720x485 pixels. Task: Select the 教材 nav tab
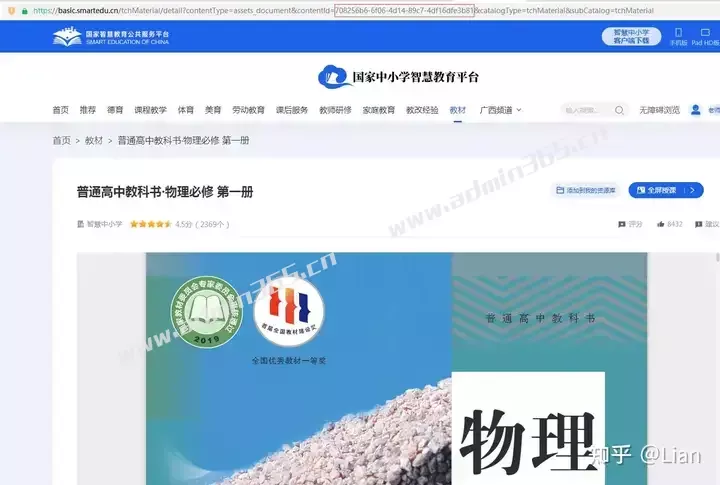click(457, 110)
